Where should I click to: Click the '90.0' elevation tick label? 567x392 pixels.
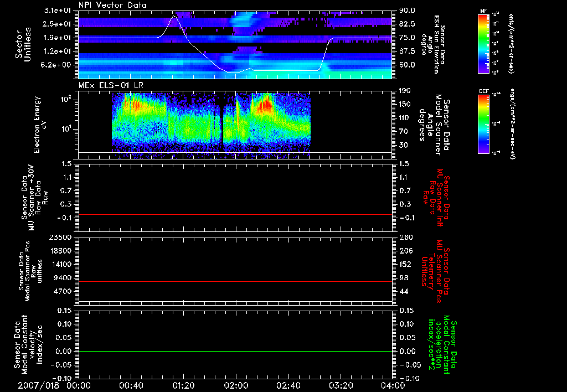[x=407, y=11]
